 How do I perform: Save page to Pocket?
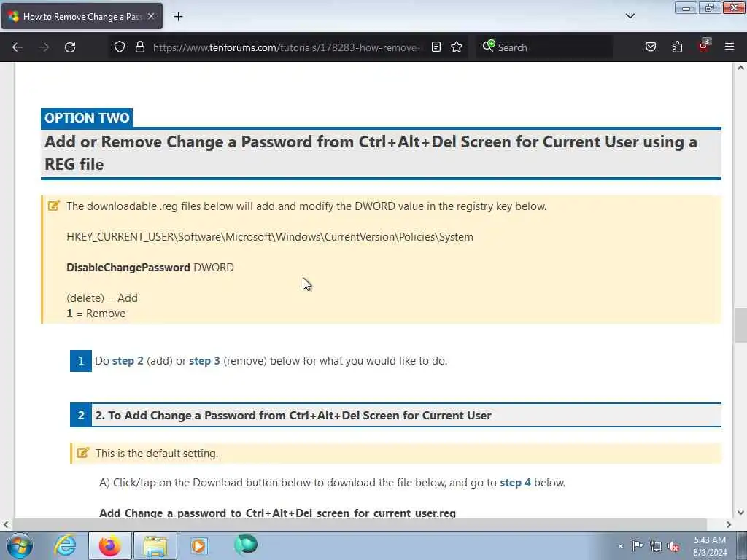point(650,47)
